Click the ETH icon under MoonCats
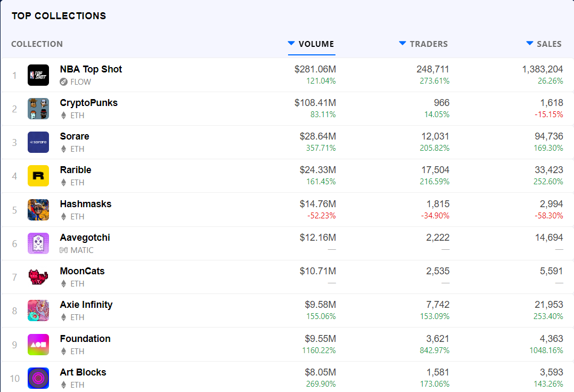 tap(64, 284)
